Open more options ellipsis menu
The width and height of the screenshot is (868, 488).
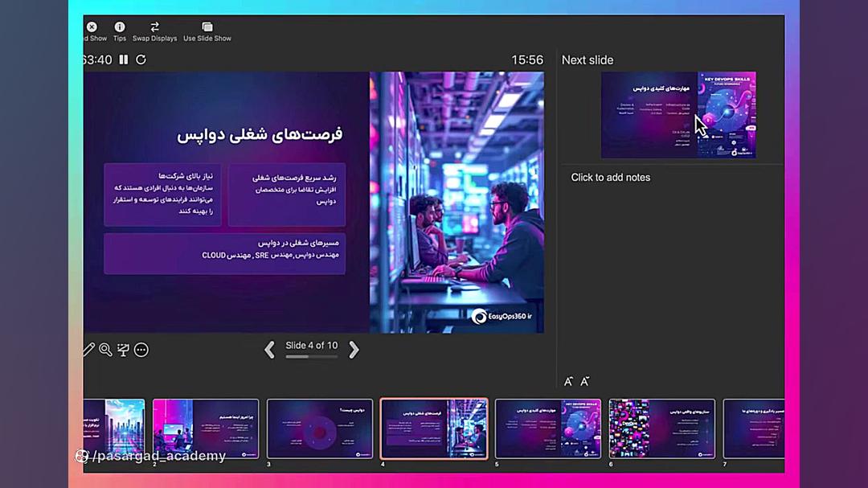point(141,350)
